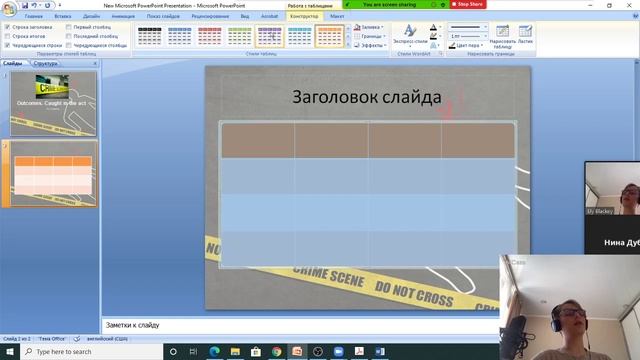Save the presentation from quick access toolbar
Screen dimensions: 640x360
25,5
